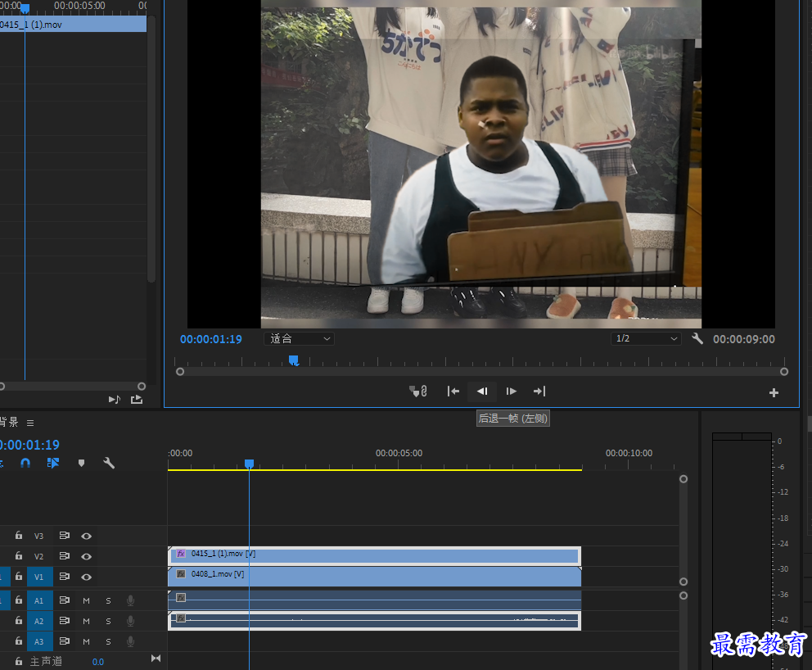The height and width of the screenshot is (670, 812).
Task: Step forward one frame button
Action: click(x=511, y=392)
